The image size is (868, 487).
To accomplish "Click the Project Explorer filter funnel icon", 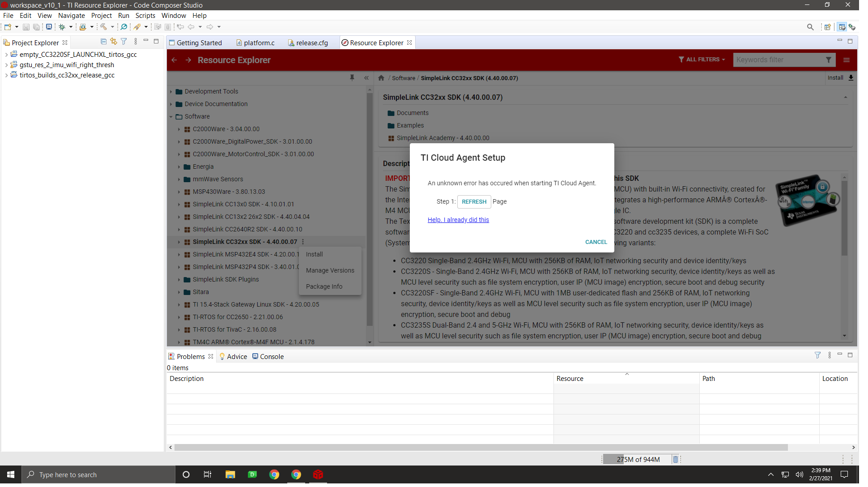I will (124, 42).
